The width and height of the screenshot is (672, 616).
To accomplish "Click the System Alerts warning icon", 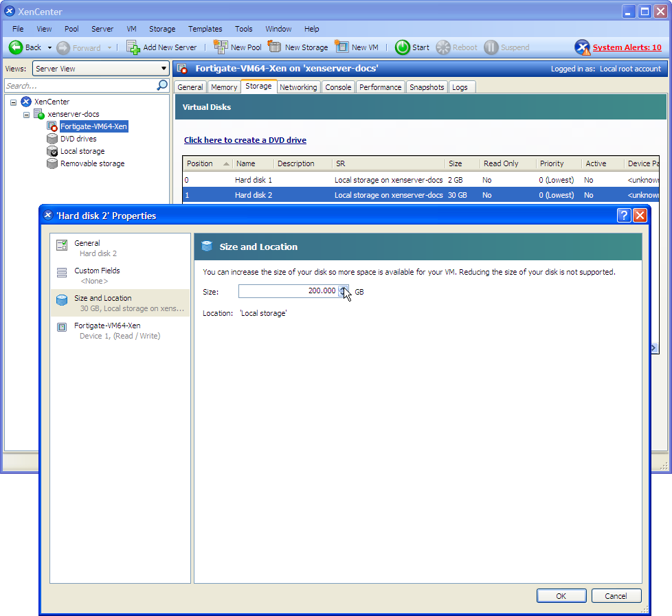I will click(583, 47).
